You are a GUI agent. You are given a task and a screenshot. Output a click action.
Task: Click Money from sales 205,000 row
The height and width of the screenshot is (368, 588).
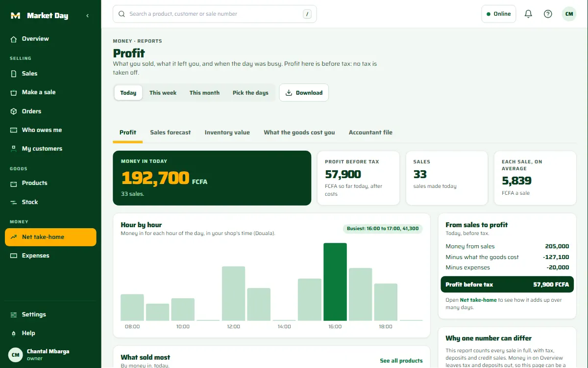tap(507, 246)
